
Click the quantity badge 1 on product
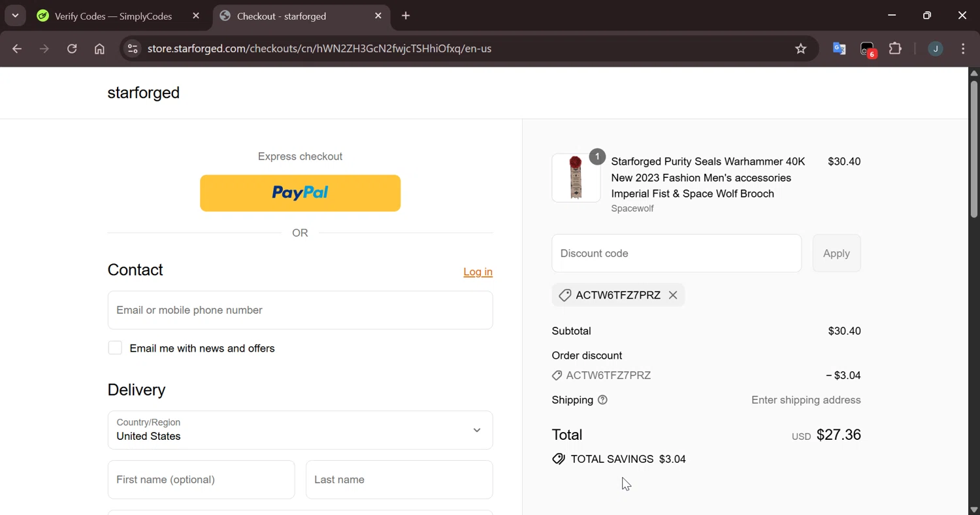tap(597, 157)
